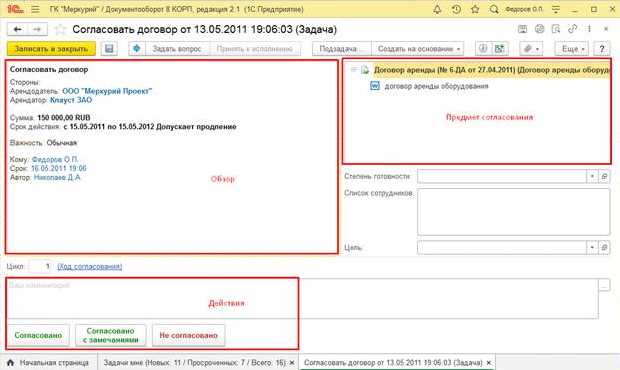The width and height of the screenshot is (620, 370).
Task: Switch to the Задачи мне tab
Action: (198, 362)
